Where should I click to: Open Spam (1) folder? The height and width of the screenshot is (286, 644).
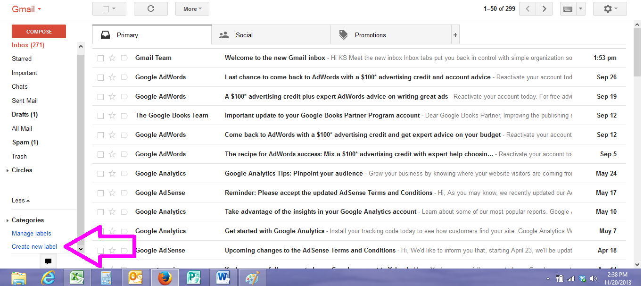tap(25, 143)
